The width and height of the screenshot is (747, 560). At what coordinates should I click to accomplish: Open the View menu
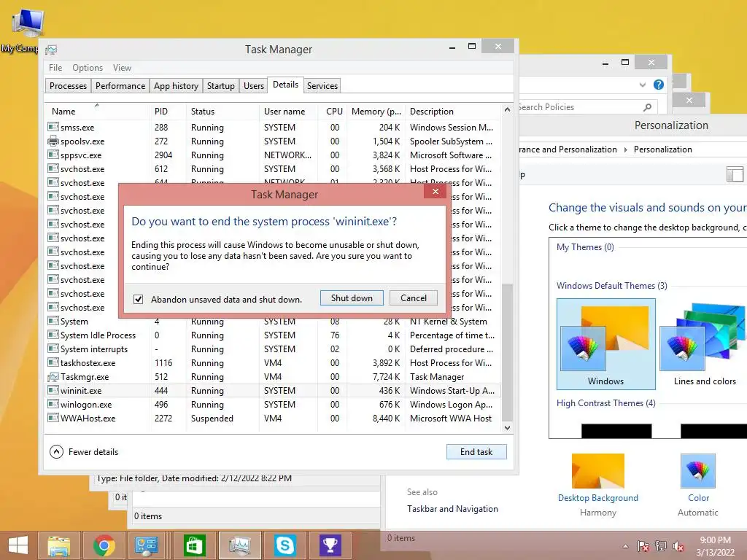click(x=122, y=68)
